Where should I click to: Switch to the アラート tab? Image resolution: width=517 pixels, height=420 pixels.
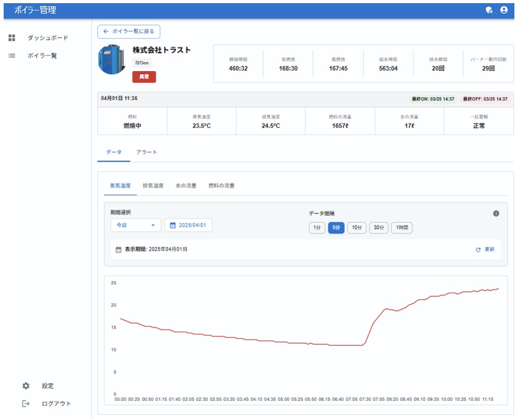[146, 152]
